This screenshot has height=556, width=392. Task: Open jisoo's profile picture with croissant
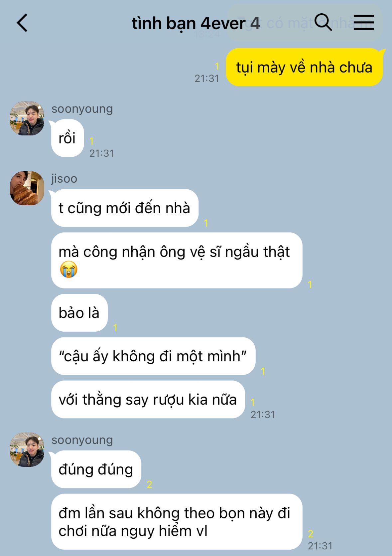coord(27,188)
